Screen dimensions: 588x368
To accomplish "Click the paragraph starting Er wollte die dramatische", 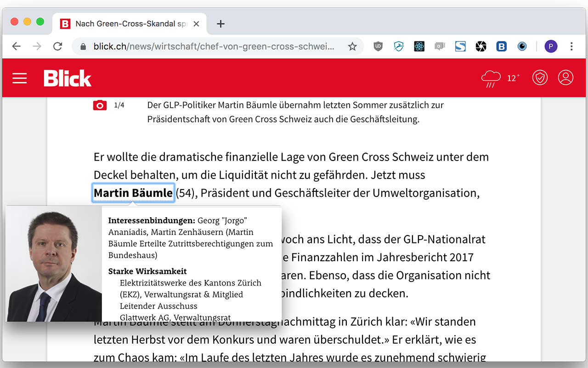I will 291,175.
